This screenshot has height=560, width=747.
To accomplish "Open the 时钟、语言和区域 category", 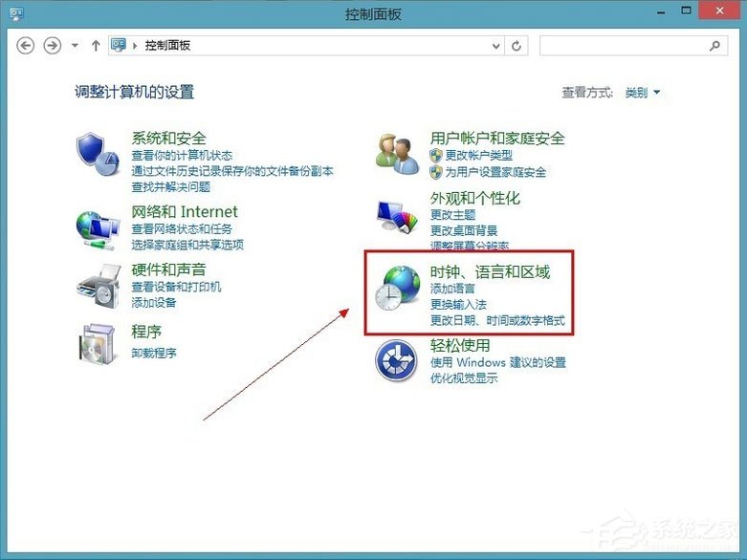I will 490,271.
